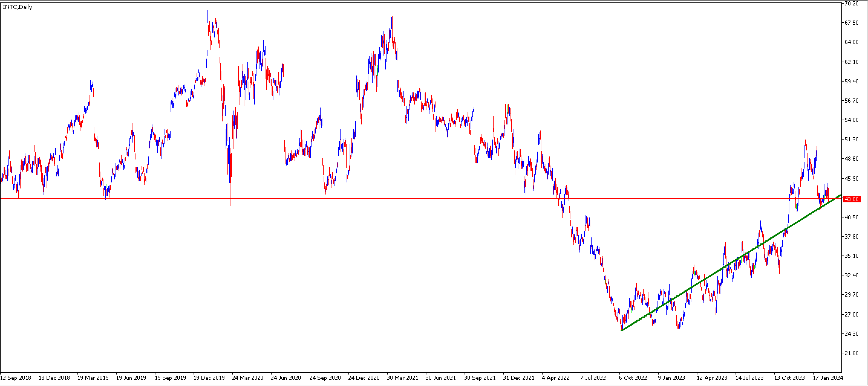Click the 35.10 price scale label
This screenshot has height=386, width=868.
[x=851, y=256]
